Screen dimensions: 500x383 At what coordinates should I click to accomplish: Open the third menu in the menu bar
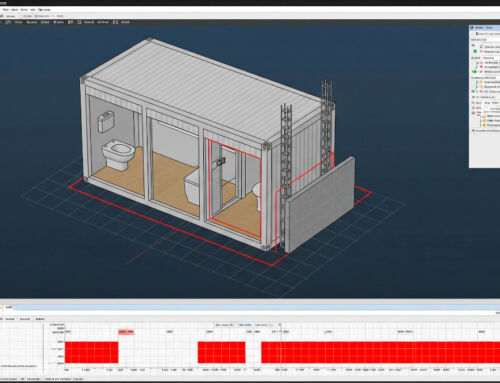pos(24,10)
